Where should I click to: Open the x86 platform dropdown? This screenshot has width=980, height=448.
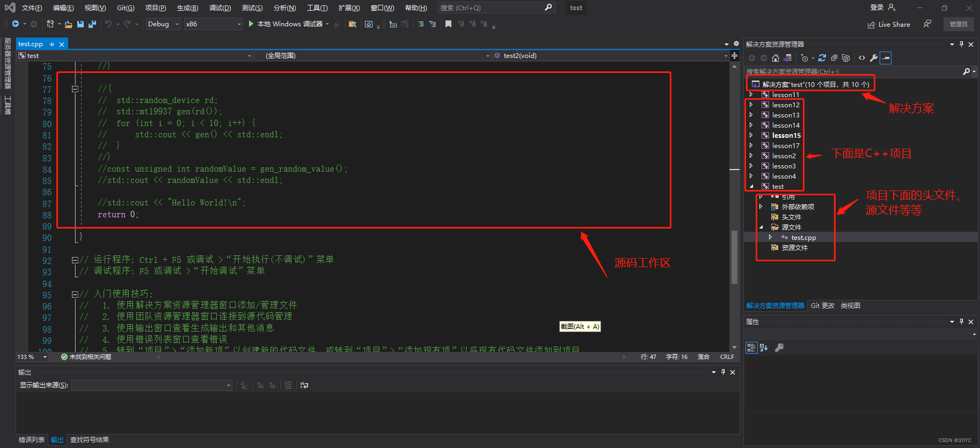(213, 24)
